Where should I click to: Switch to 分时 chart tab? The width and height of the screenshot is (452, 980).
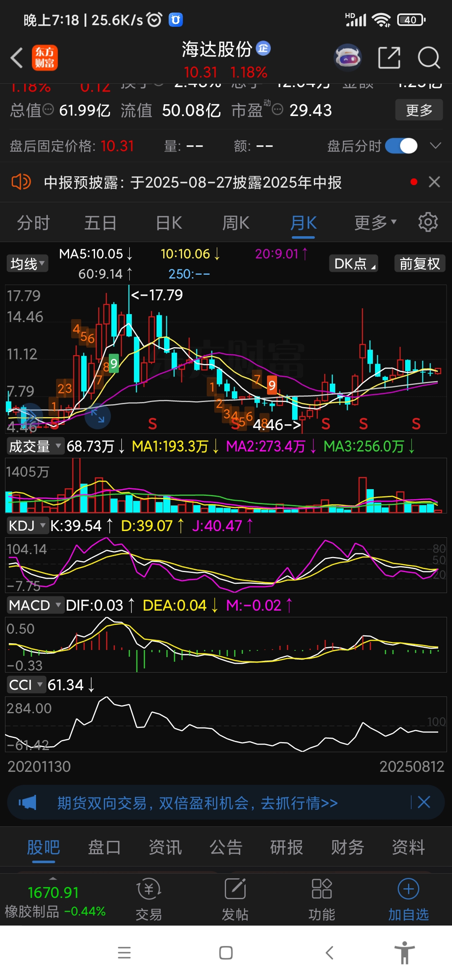[33, 222]
